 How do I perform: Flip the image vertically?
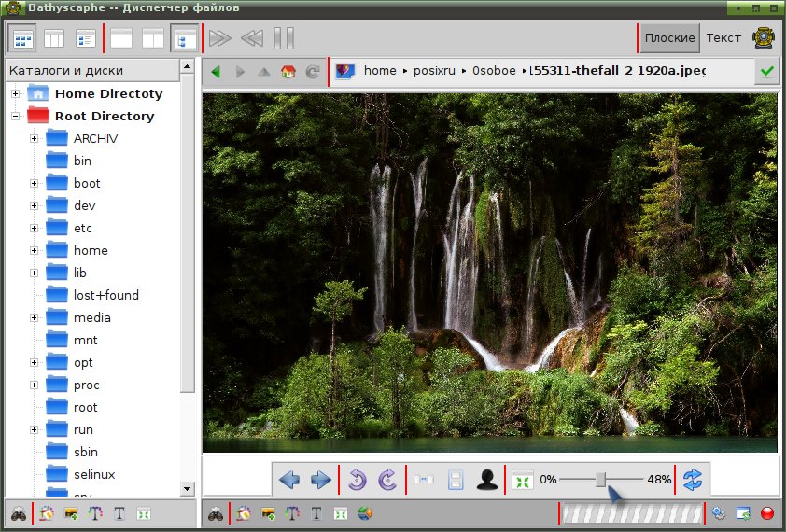coord(456,480)
